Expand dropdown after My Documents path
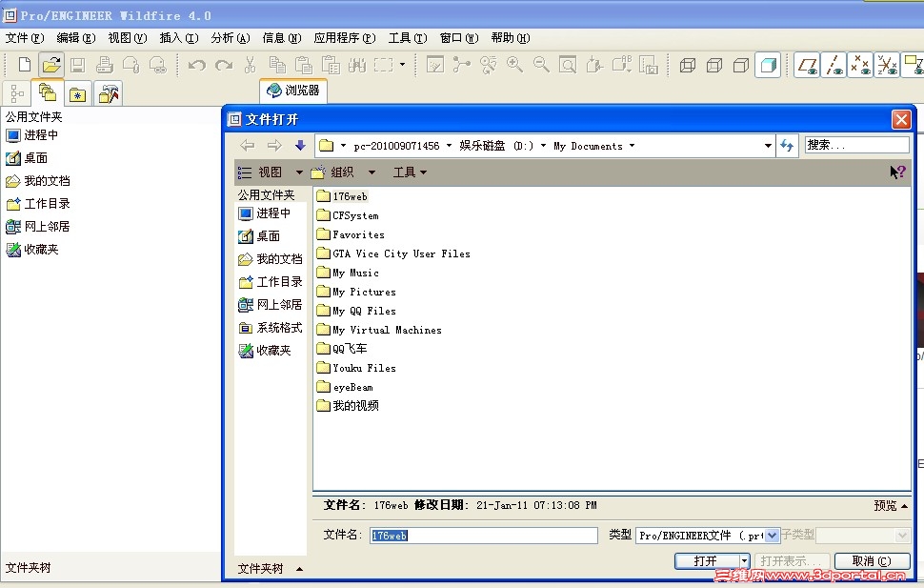This screenshot has width=924, height=588. click(632, 146)
